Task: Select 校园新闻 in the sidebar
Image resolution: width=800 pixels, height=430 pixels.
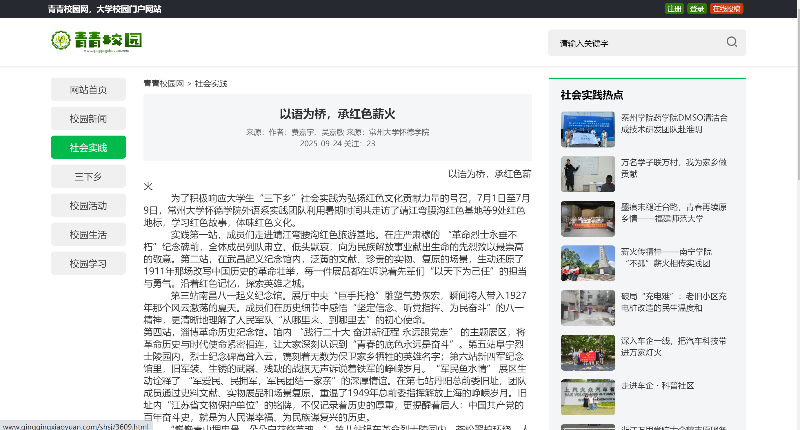Action: 88,118
